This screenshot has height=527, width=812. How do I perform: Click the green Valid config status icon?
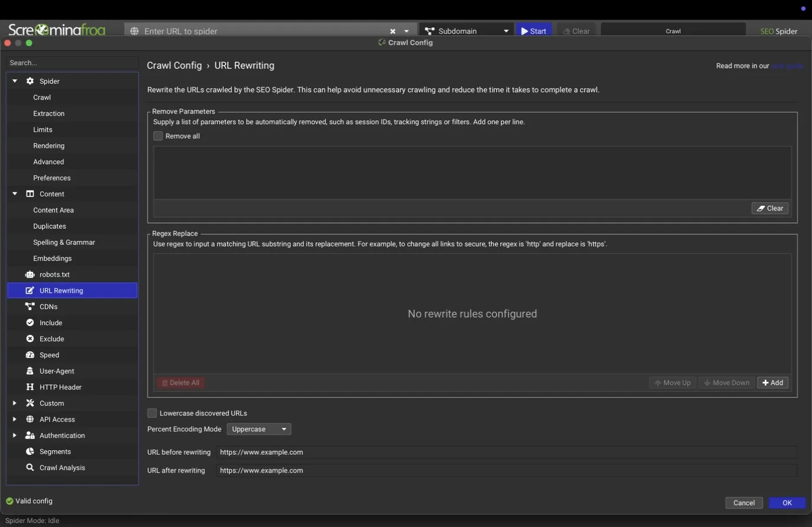tap(9, 501)
